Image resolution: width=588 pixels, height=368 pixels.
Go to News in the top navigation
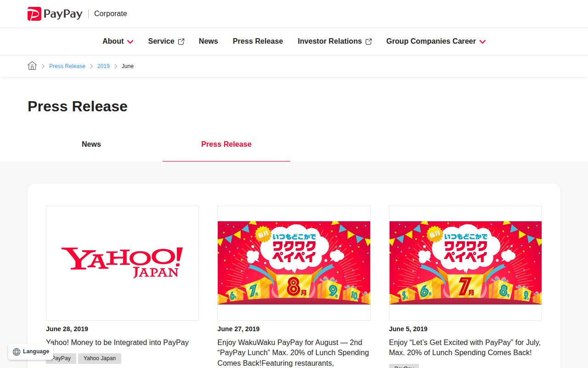coord(208,41)
